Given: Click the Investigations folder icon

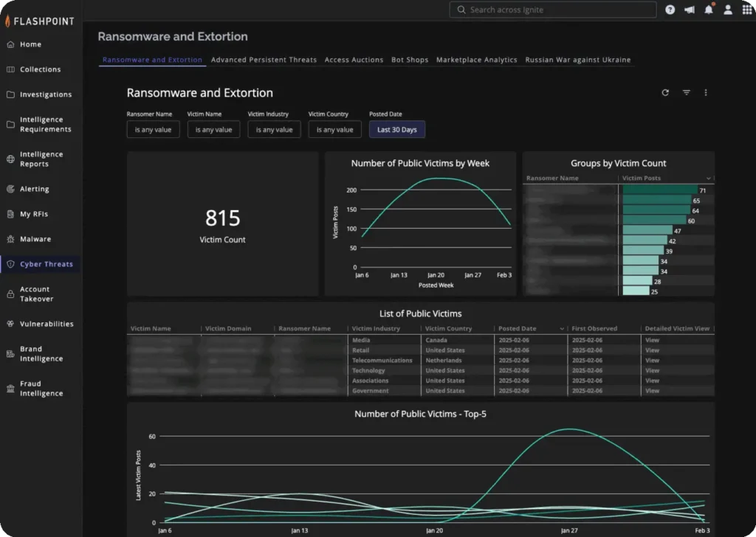Looking at the screenshot, I should tap(10, 94).
